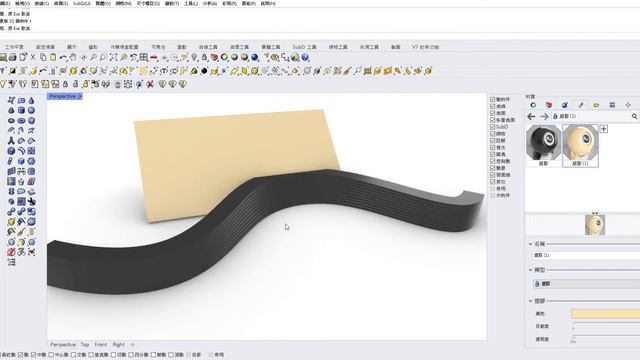The image size is (640, 360).
Task: Collapse the 類型 section in material panel
Action: [x=531, y=270]
